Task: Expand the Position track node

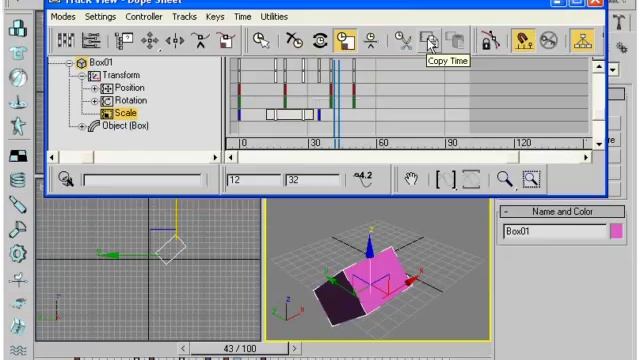Action: [x=94, y=88]
